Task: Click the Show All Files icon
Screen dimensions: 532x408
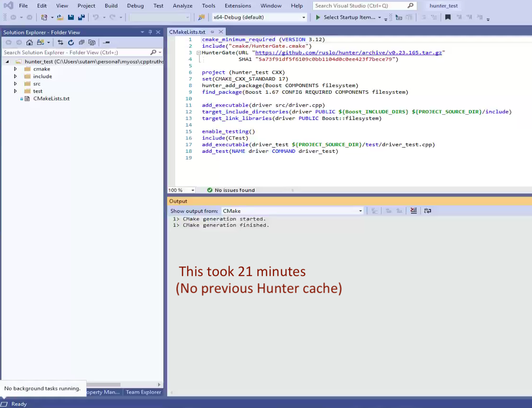Action: (91, 42)
